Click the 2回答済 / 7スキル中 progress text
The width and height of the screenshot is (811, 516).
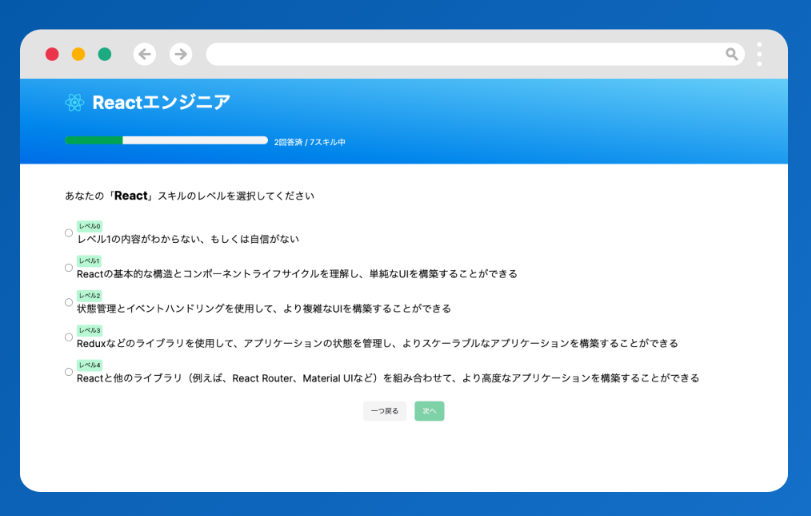point(309,142)
